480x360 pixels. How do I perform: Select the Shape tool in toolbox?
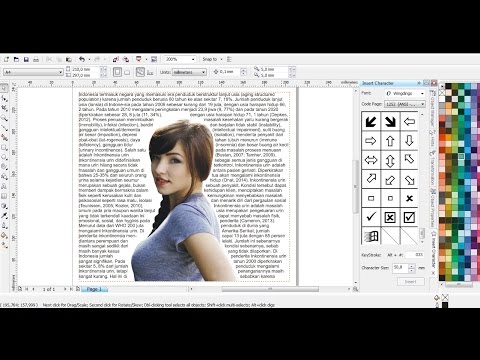(4, 98)
